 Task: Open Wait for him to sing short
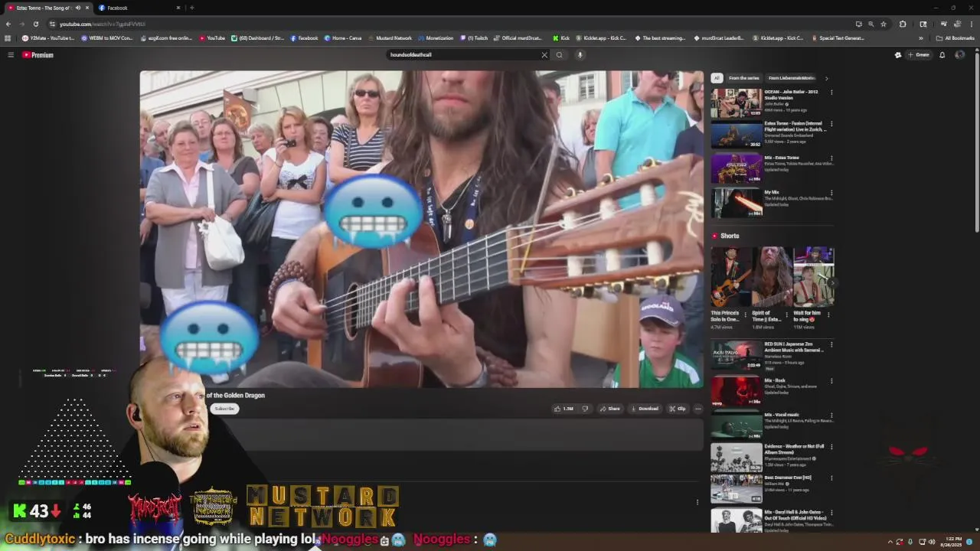[x=814, y=276]
